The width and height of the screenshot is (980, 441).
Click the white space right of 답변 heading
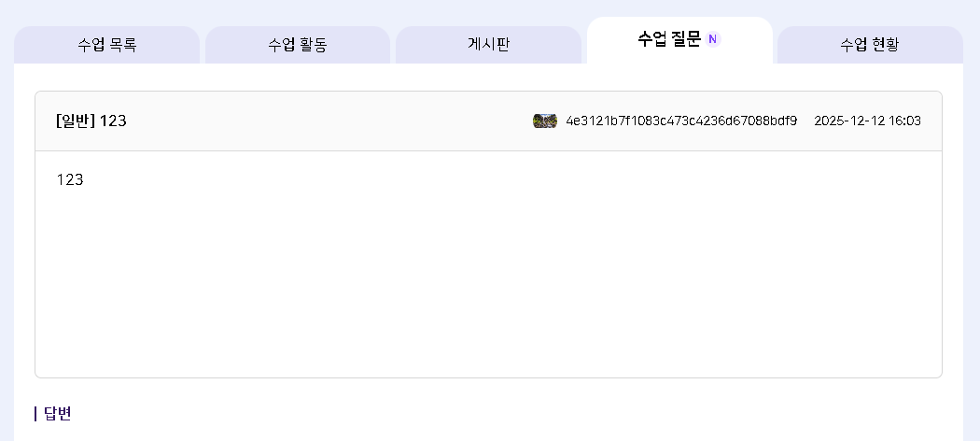click(x=467, y=413)
